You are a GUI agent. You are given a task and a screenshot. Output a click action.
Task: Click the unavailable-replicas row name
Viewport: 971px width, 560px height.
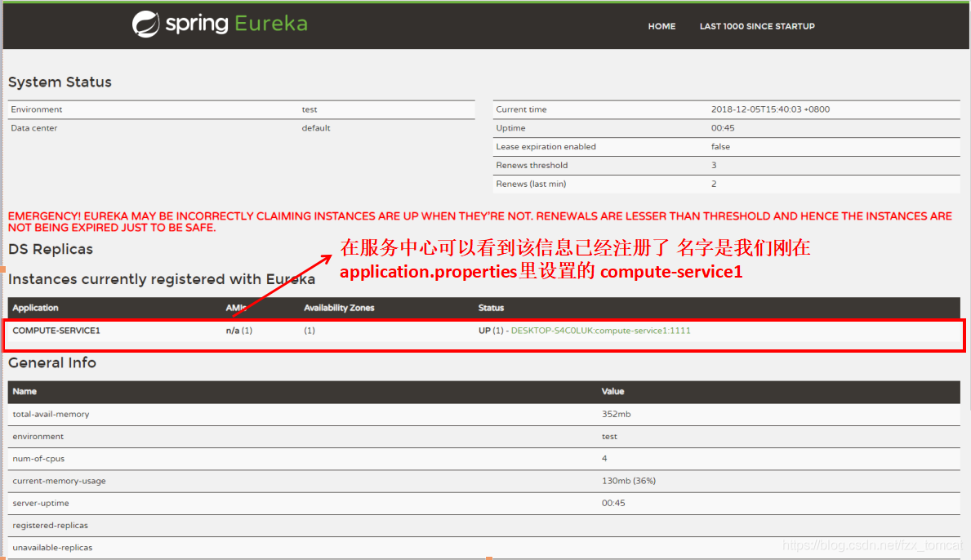pyautogui.click(x=52, y=548)
